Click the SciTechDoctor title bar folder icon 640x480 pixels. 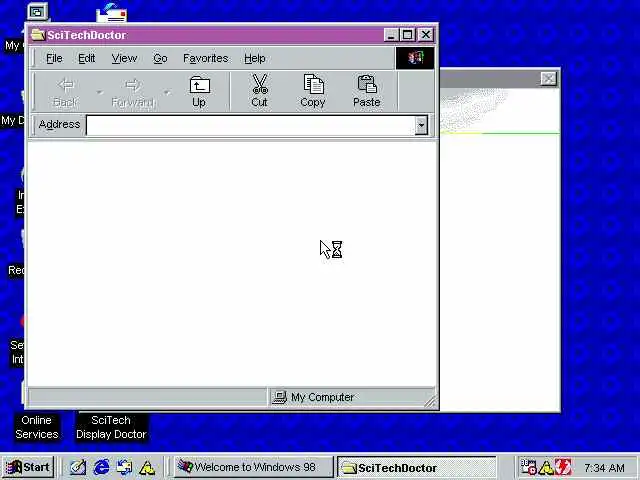(38, 35)
